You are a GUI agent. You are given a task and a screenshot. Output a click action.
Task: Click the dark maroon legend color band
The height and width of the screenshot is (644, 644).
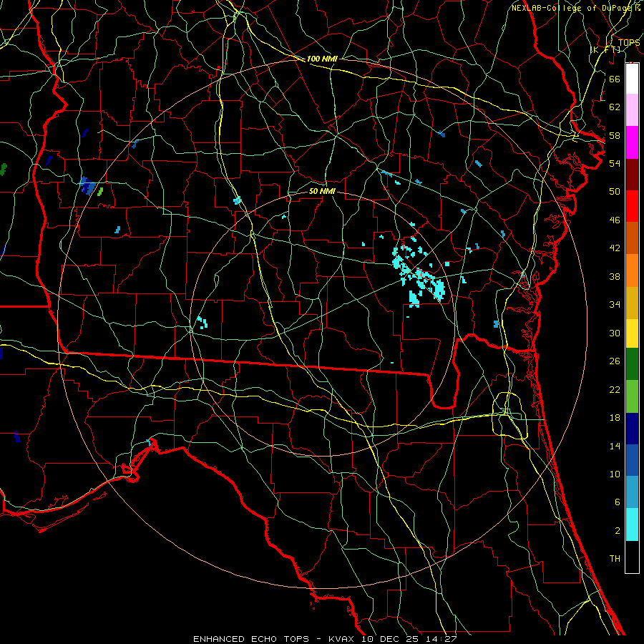tap(632, 175)
